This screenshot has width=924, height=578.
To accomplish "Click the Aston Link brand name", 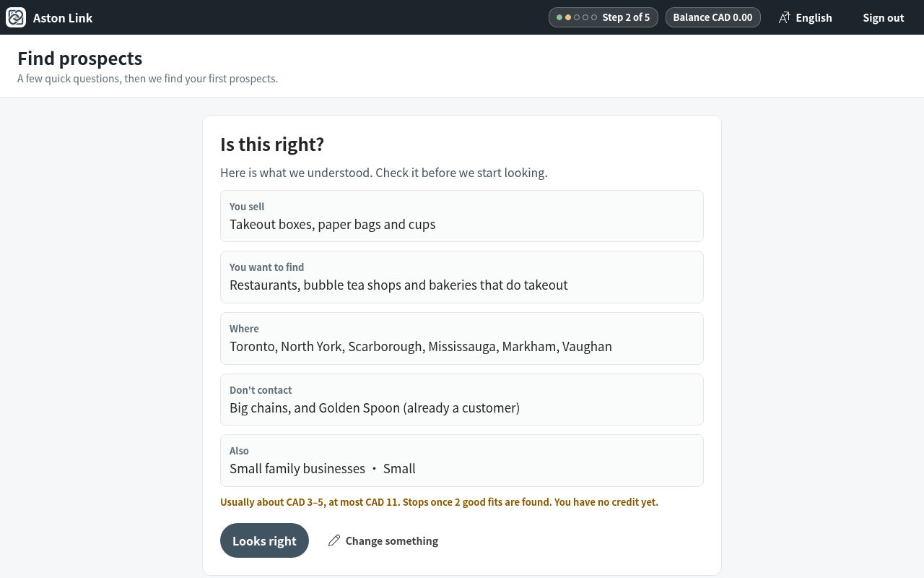I will pyautogui.click(x=63, y=17).
